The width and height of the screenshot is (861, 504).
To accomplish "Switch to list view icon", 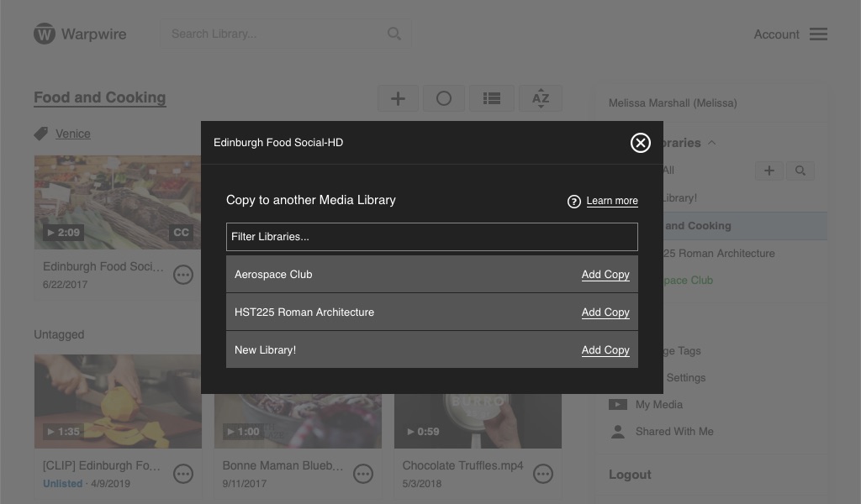I will point(491,98).
